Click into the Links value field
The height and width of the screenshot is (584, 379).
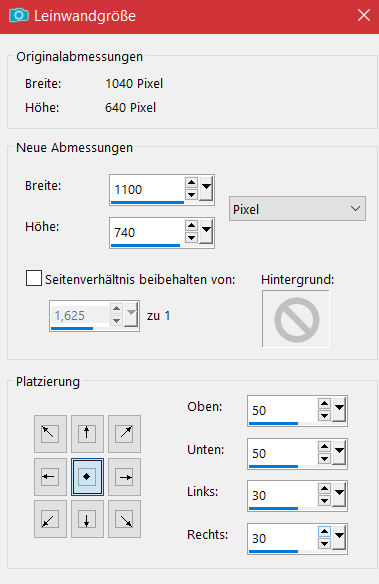coord(283,495)
